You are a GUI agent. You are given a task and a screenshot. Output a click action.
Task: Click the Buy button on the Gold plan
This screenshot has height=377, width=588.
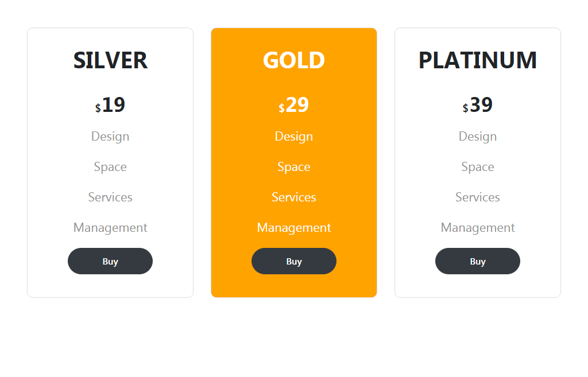coord(294,261)
